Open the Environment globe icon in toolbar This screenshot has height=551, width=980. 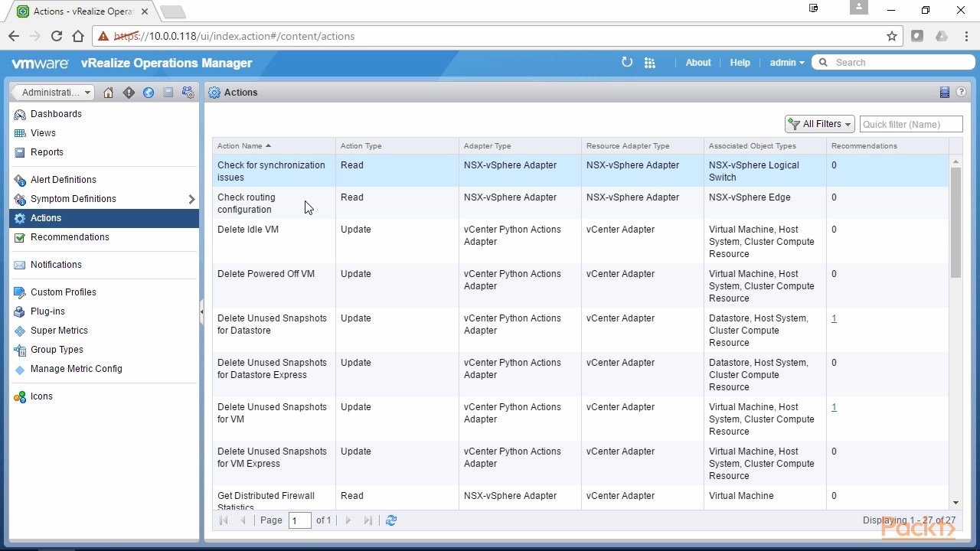pos(149,93)
